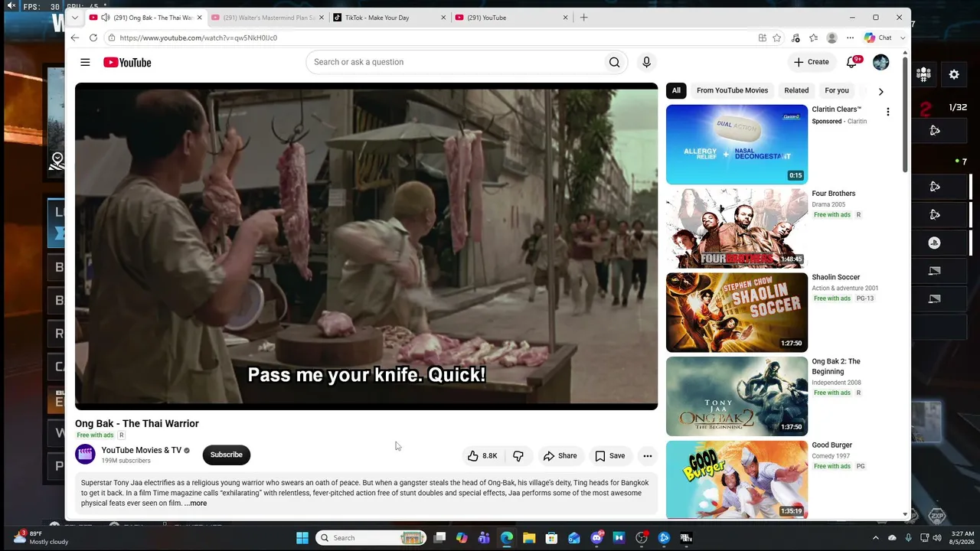Click the magnifier search button on YouTube
980x551 pixels.
(x=614, y=62)
